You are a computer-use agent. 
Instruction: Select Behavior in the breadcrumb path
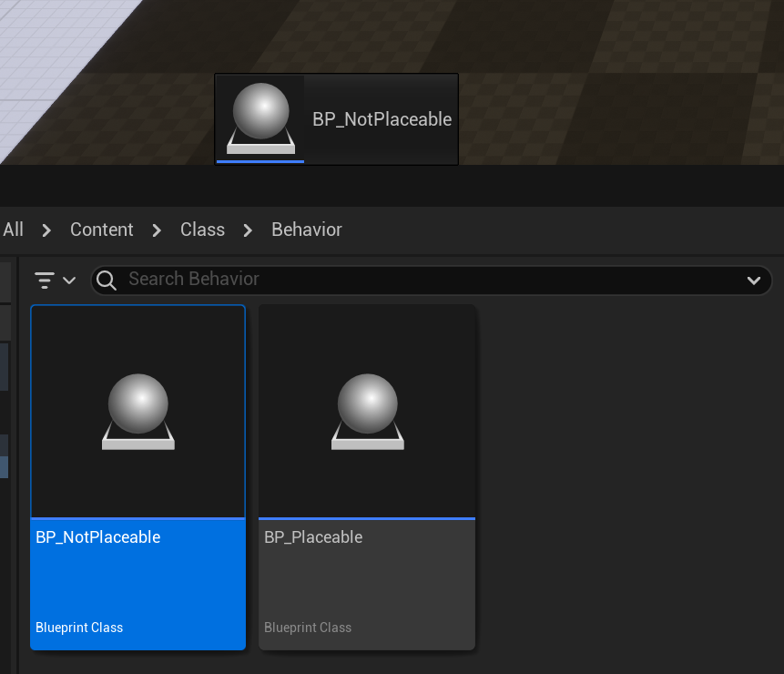tap(307, 230)
